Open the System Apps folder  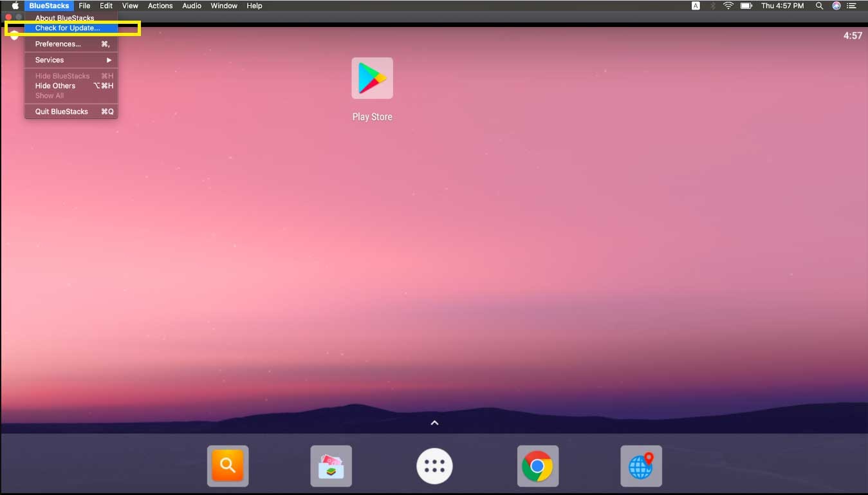tap(331, 466)
